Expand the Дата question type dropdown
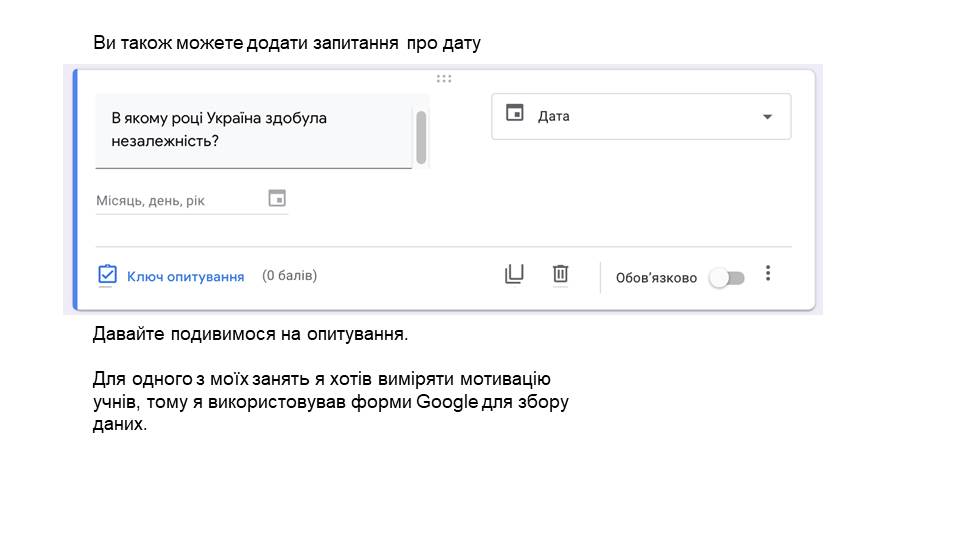The width and height of the screenshot is (960, 540). [640, 116]
